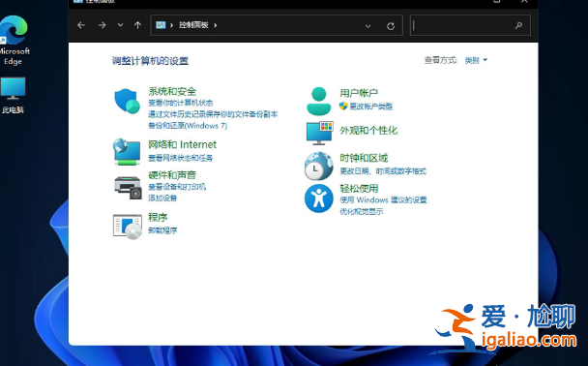Expand chevron after 控制面板 in address bar

[x=216, y=25]
